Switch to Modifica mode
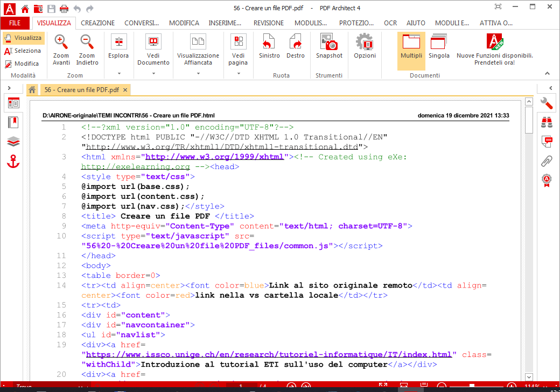Screen dimensions: 560x392 22,64
